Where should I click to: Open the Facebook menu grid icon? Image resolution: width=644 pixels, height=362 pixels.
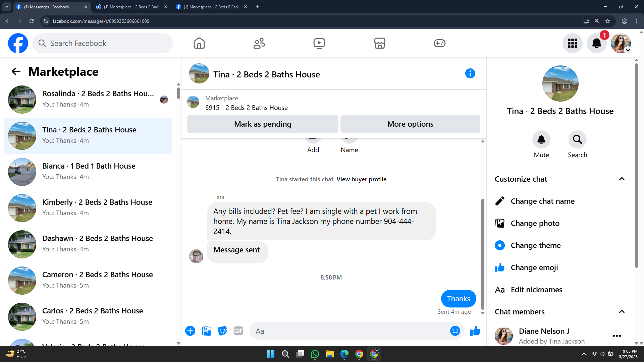tap(573, 43)
